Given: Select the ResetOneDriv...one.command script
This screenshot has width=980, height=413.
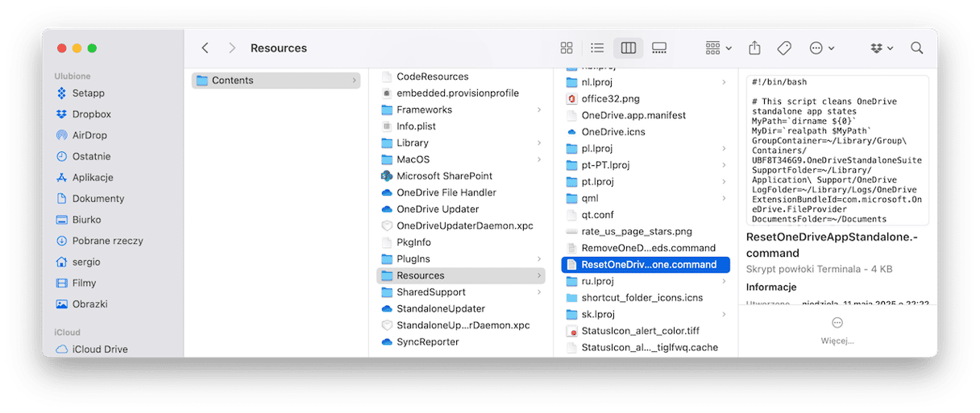Looking at the screenshot, I should coord(646,264).
